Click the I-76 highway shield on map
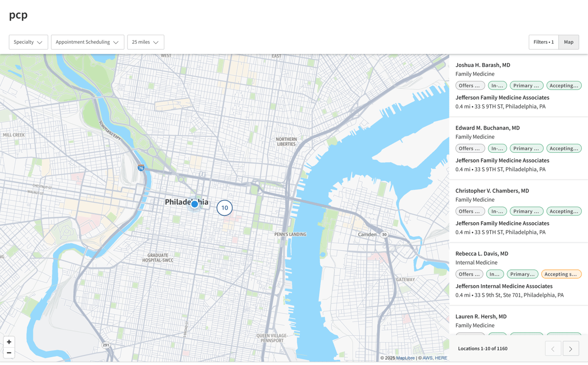 141,168
